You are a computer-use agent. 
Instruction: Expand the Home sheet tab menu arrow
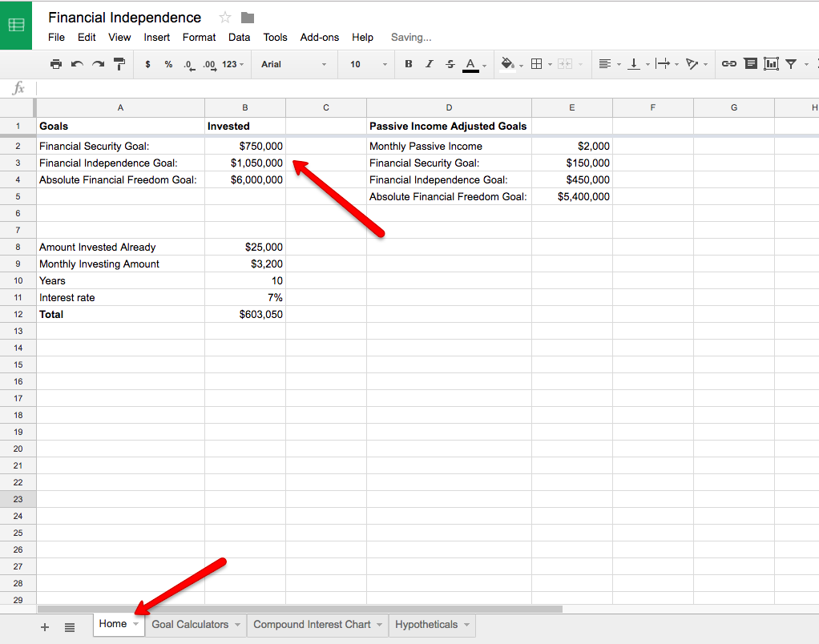[x=136, y=625]
